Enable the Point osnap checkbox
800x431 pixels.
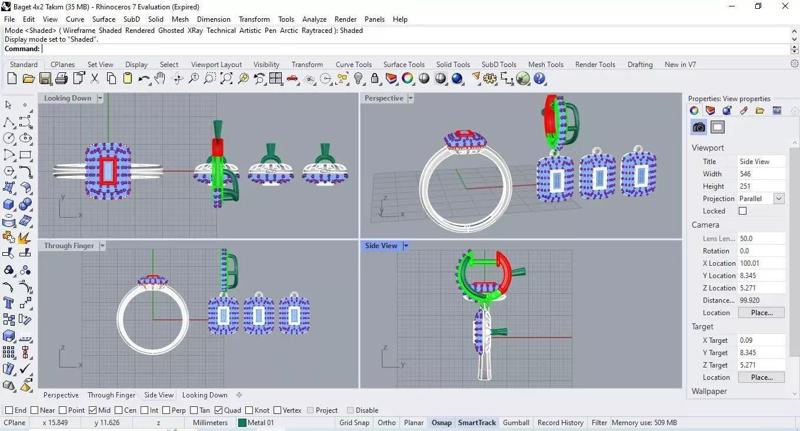[63, 410]
